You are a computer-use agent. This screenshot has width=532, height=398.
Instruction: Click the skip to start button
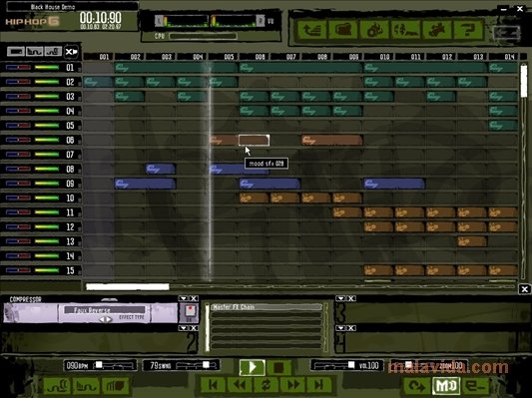click(213, 385)
